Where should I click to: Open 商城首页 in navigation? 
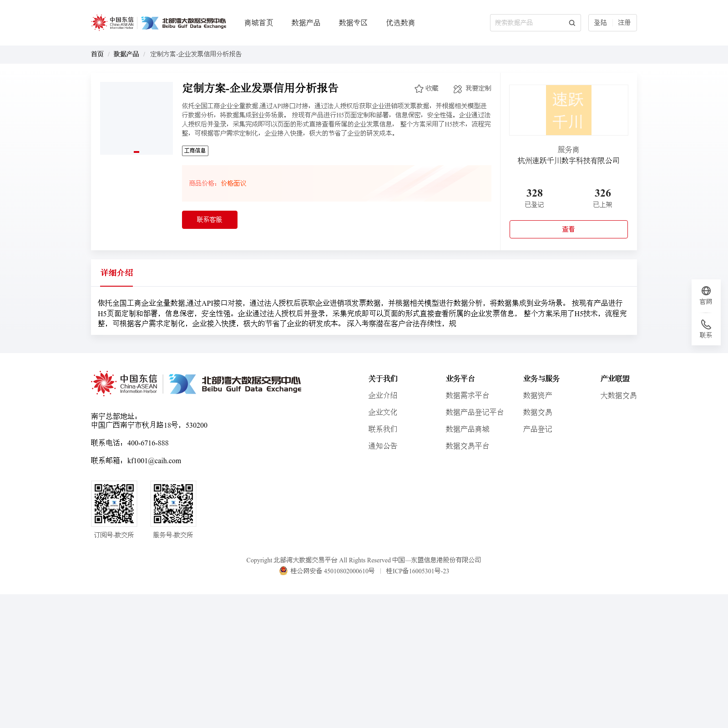[x=259, y=23]
